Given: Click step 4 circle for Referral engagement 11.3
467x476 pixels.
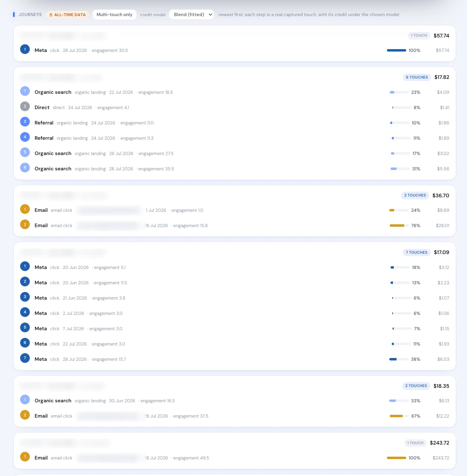Looking at the screenshot, I should click(x=25, y=137).
